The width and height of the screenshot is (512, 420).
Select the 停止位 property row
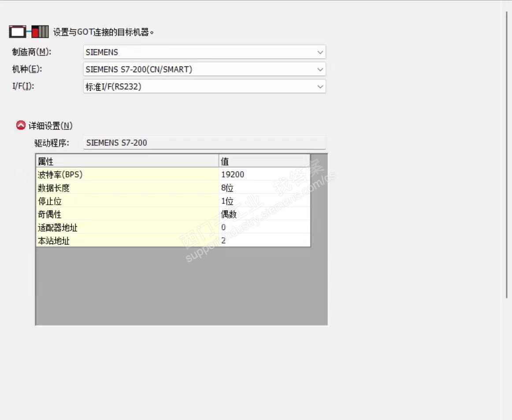[x=173, y=201]
